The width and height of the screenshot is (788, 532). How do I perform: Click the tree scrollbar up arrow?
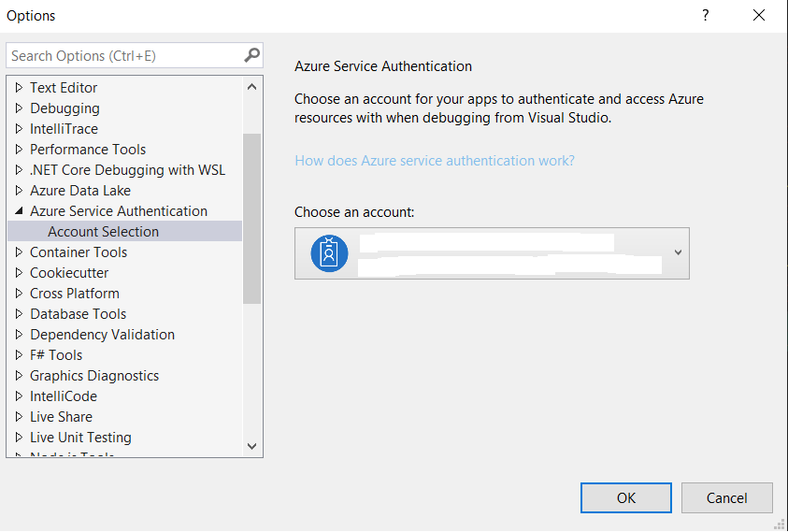point(251,87)
